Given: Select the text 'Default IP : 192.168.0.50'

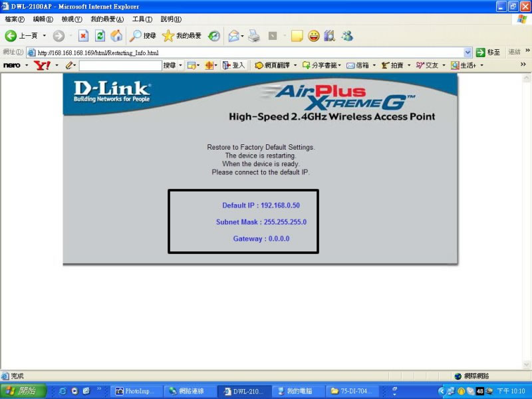Looking at the screenshot, I should (x=261, y=205).
